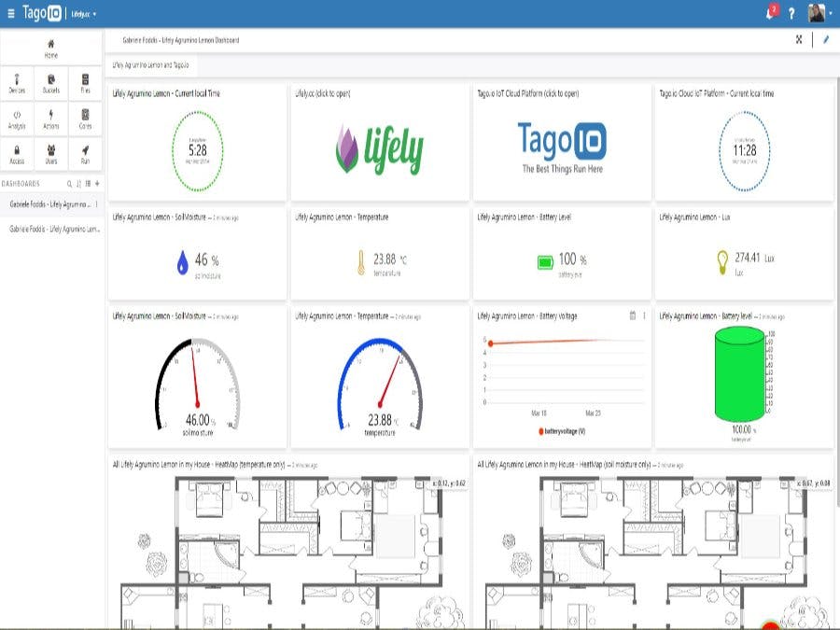Click the dashboards arrangement grid icon
Screen dimensions: 840x630
click(x=88, y=184)
